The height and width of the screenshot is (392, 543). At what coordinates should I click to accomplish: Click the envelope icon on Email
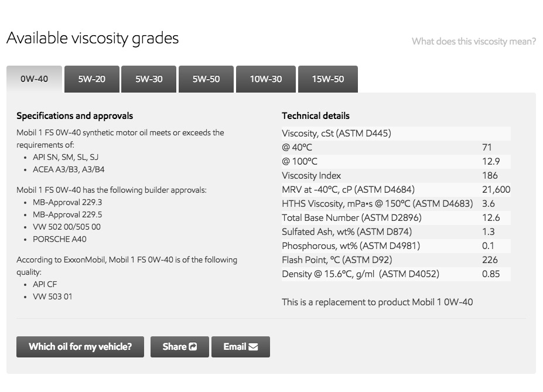(x=253, y=347)
